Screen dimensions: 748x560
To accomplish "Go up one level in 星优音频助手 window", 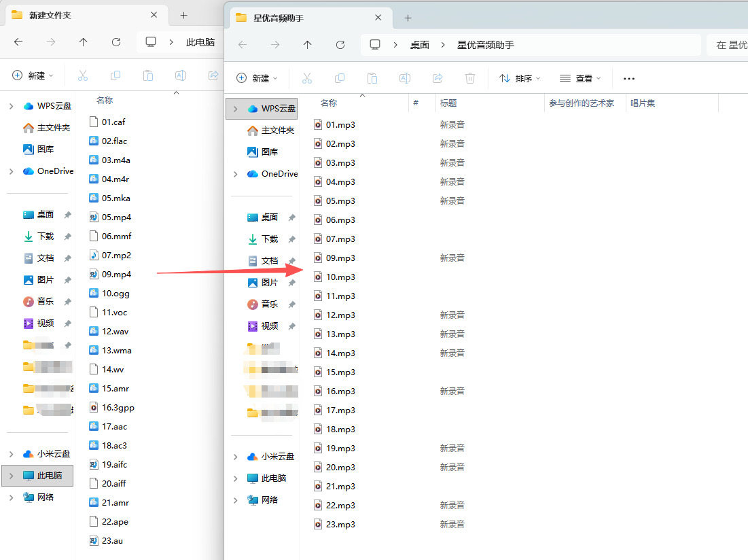I will (307, 45).
